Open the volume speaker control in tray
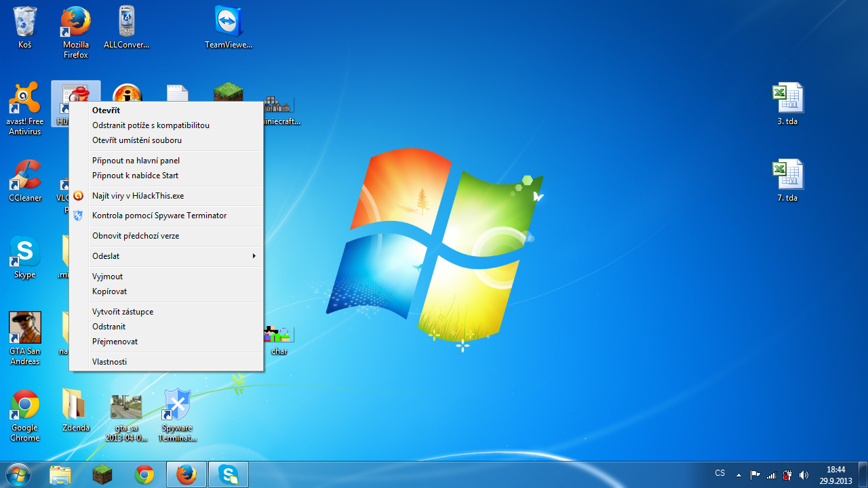Screen dimensions: 868x488 click(804, 475)
